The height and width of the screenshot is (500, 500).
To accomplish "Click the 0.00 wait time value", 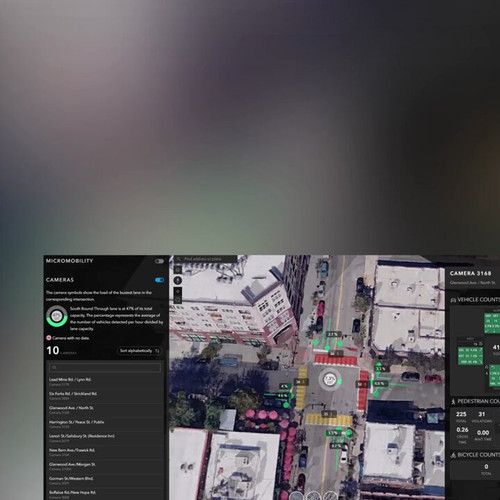I will pyautogui.click(x=483, y=433).
